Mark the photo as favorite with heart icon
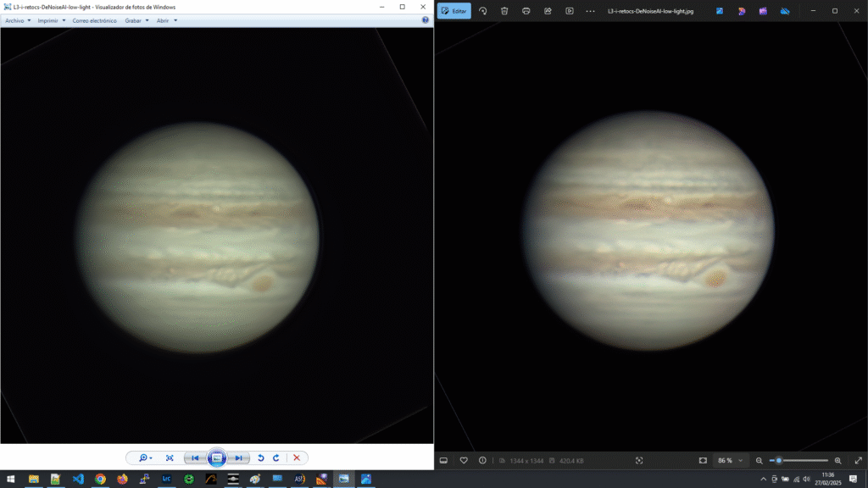The width and height of the screenshot is (868, 488). (x=464, y=460)
